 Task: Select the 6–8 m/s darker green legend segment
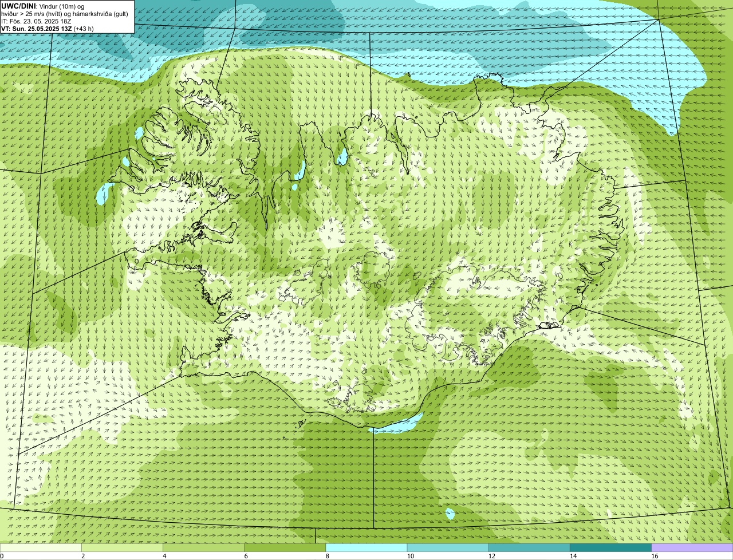pos(285,548)
